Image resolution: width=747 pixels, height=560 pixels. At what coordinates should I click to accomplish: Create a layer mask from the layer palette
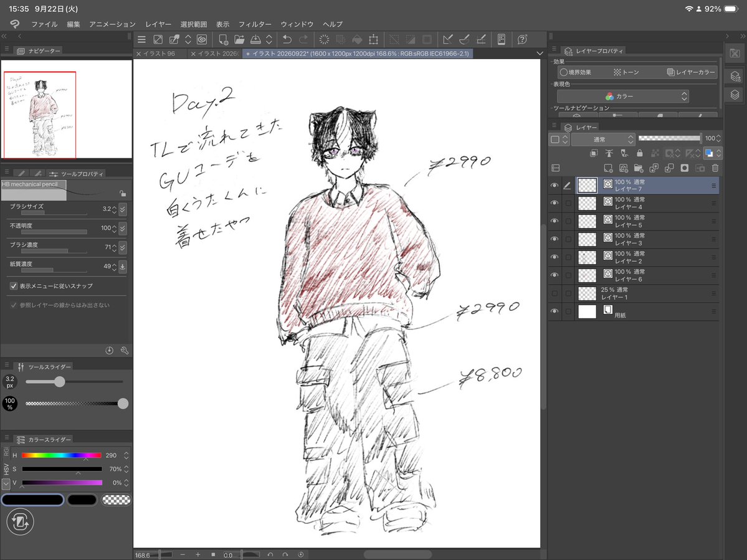685,168
